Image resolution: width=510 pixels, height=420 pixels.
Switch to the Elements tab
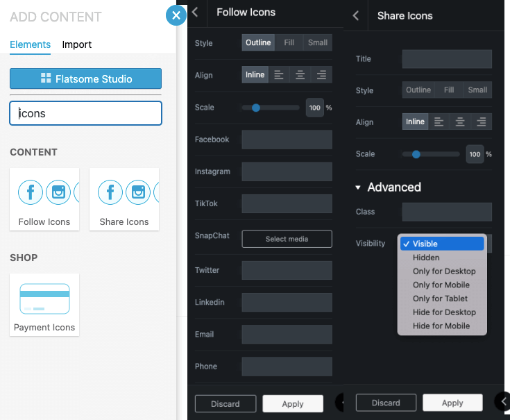click(31, 44)
